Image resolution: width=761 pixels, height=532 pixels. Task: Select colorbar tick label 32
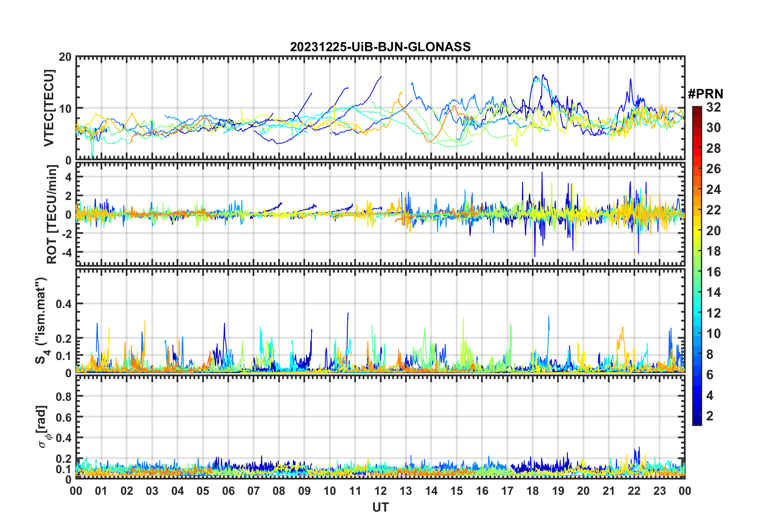713,107
